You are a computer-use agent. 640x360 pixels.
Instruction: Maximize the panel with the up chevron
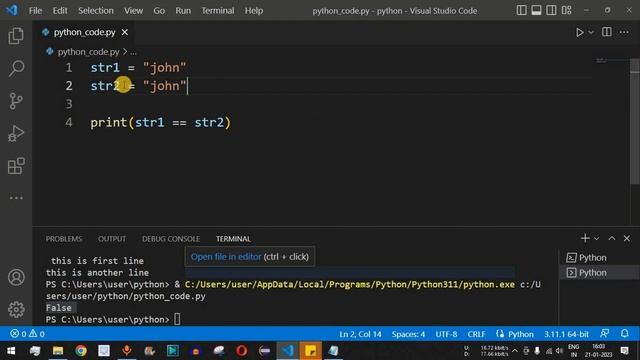[611, 238]
